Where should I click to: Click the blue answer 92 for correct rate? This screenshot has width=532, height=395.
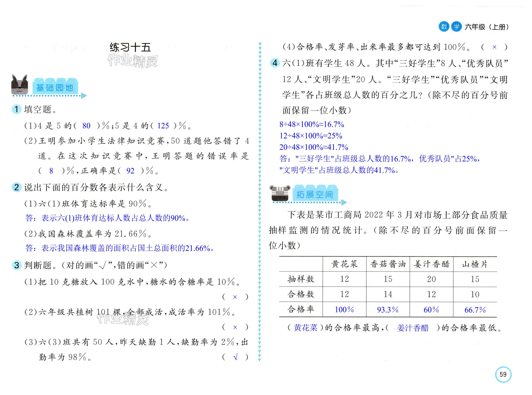coord(130,171)
